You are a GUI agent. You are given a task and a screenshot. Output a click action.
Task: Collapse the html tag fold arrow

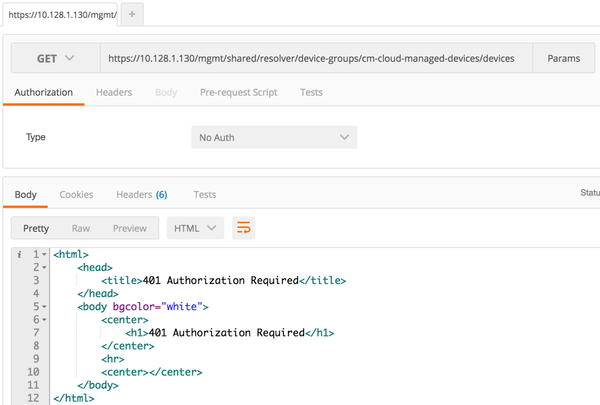(x=44, y=255)
